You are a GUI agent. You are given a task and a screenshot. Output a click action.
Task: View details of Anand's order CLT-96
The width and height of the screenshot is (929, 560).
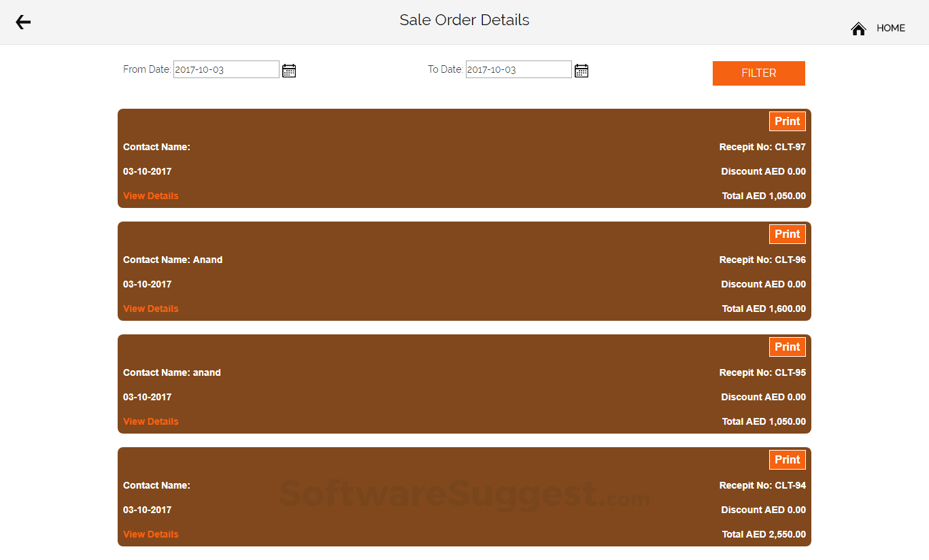tap(150, 308)
